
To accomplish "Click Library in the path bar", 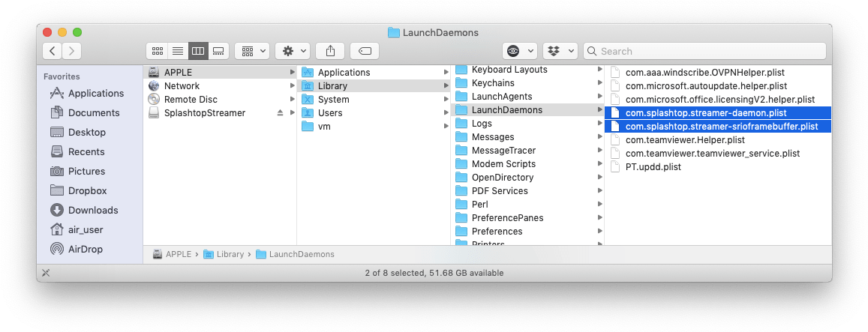I will (224, 255).
